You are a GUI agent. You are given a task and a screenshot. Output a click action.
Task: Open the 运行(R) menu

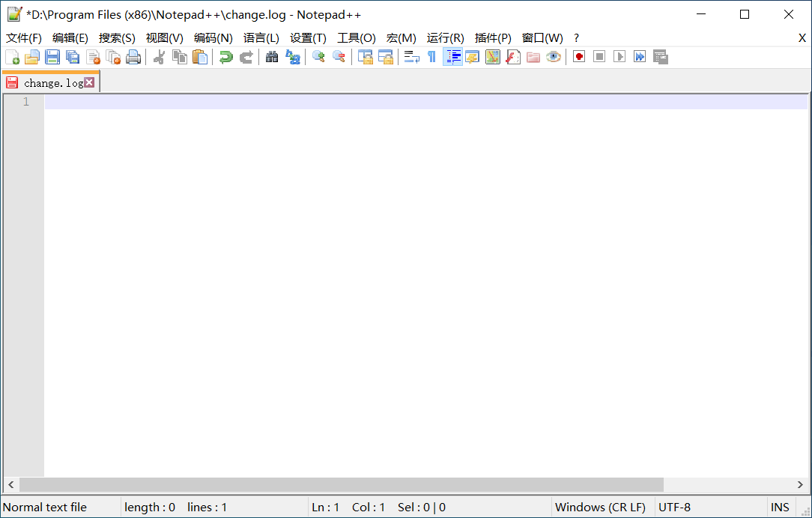[x=446, y=37]
